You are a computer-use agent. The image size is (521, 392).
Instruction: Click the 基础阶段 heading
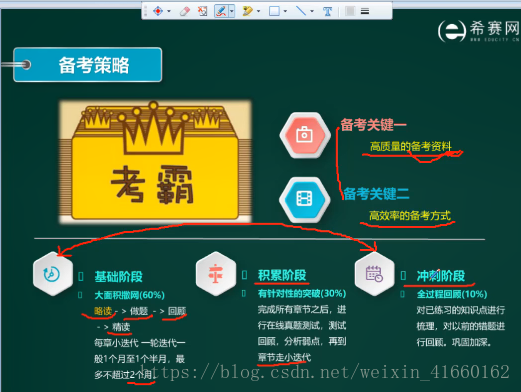pos(118,277)
